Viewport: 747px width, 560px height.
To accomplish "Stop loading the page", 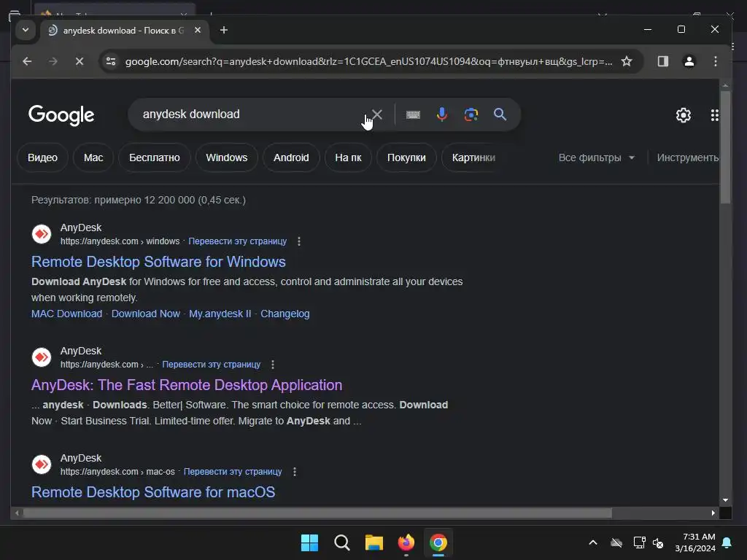I will [x=80, y=61].
